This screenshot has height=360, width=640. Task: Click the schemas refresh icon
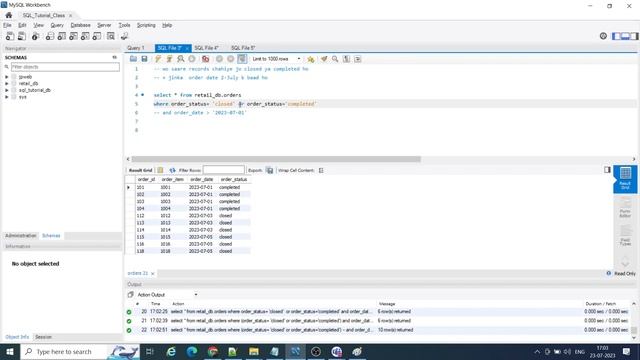pos(115,58)
